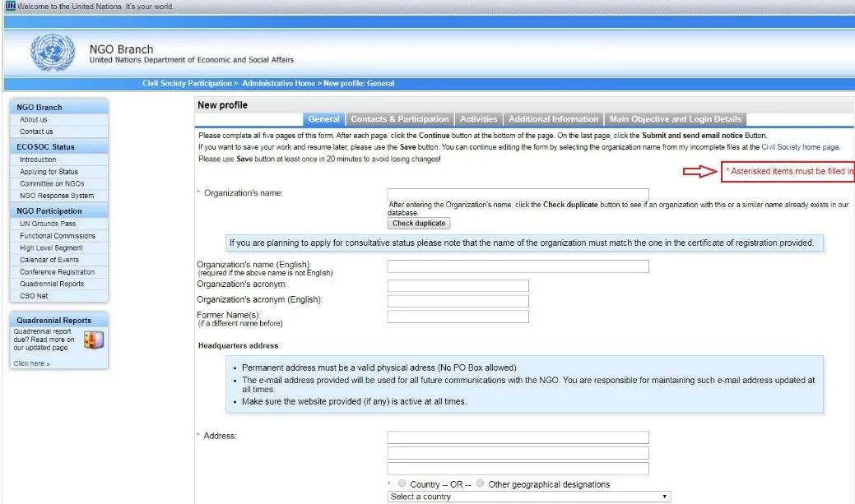Open CSO Net link
Image resolution: width=855 pixels, height=504 pixels.
pos(34,296)
